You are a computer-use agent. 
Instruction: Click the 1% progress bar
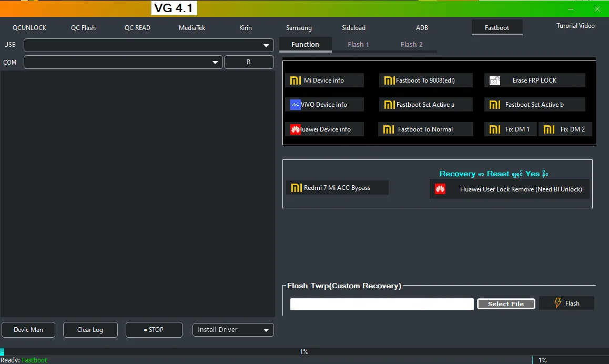(x=304, y=351)
